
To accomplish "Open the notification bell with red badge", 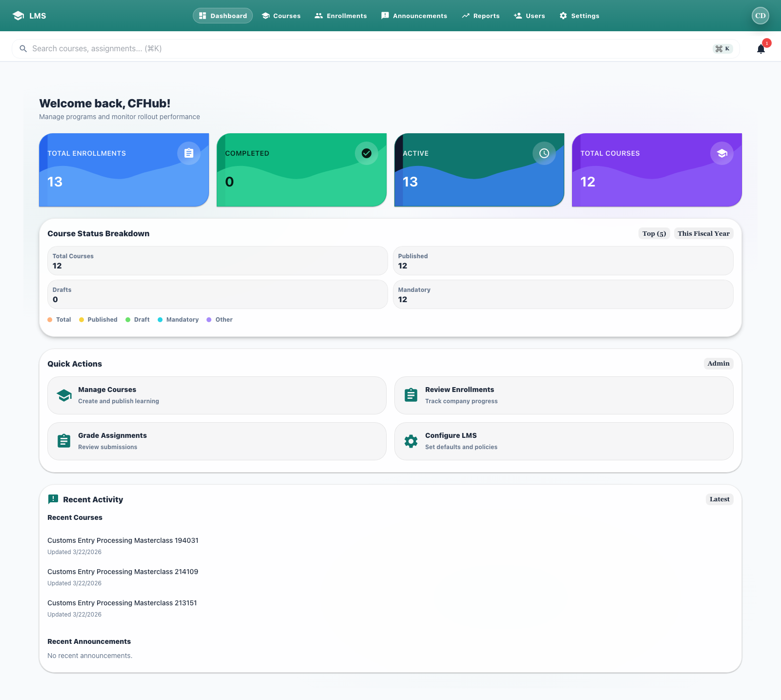I will (x=760, y=48).
